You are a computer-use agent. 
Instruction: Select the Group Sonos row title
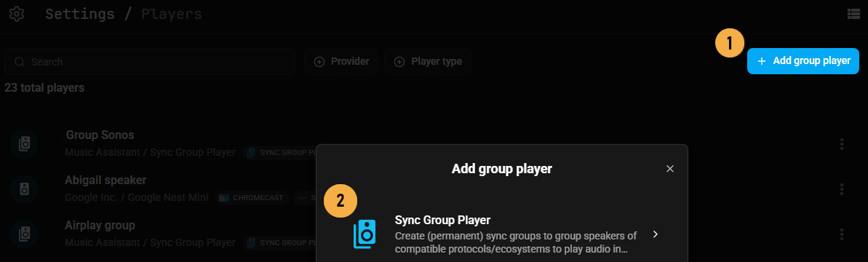pyautogui.click(x=100, y=135)
